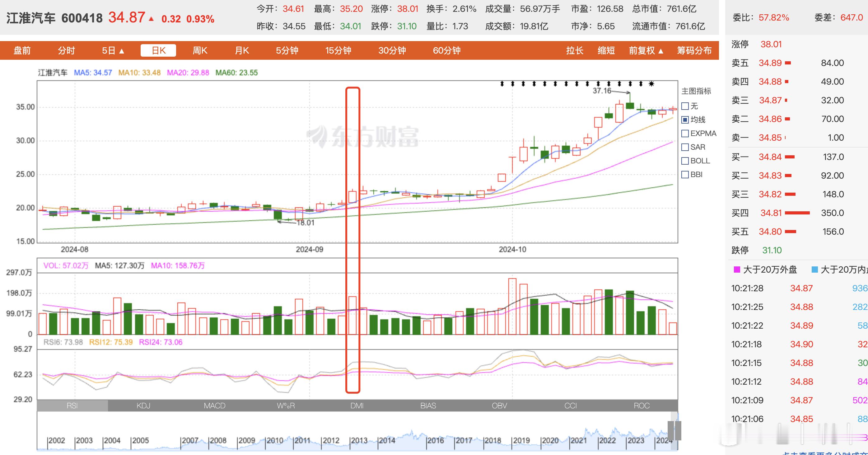
Task: Select the RSI indicator tab
Action: tap(72, 406)
